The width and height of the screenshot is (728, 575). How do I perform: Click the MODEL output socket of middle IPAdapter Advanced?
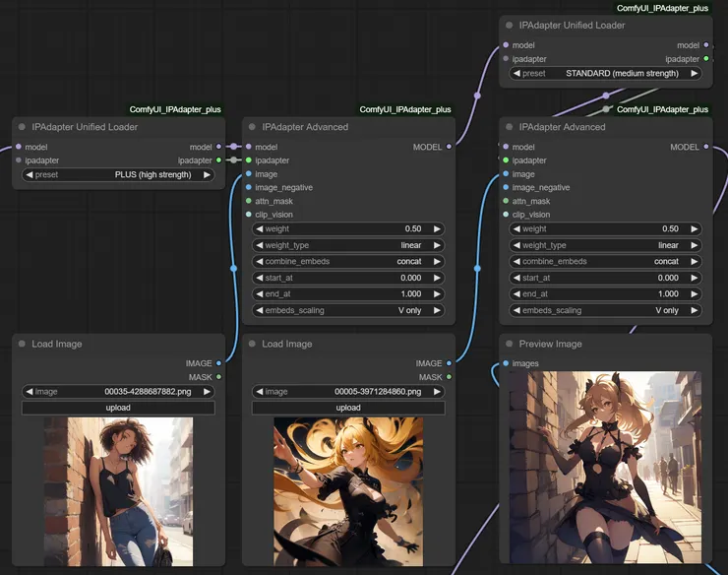click(x=450, y=147)
